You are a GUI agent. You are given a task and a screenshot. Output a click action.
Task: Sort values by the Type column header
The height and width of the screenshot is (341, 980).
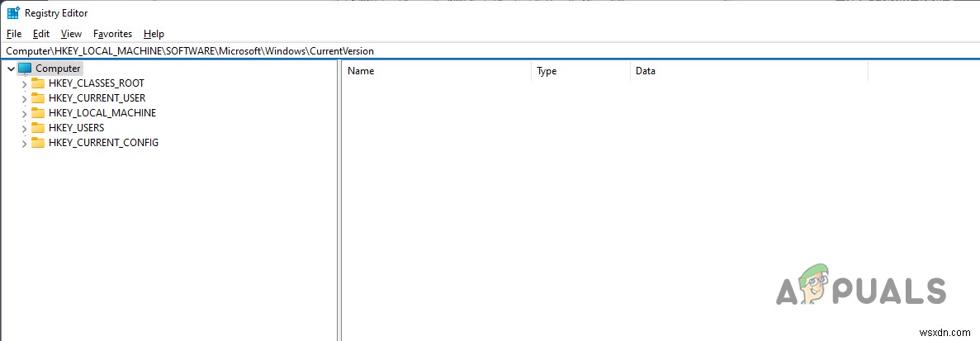click(580, 71)
